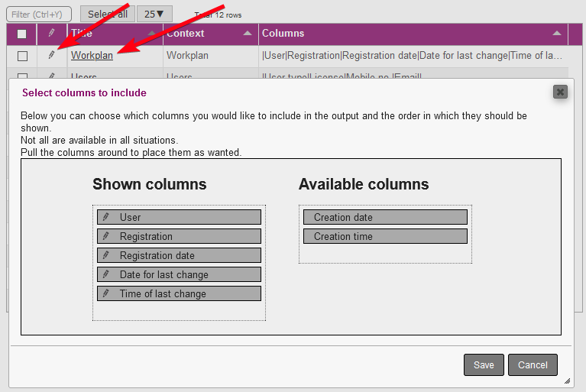Save the selected columns
This screenshot has width=586, height=392.
484,365
